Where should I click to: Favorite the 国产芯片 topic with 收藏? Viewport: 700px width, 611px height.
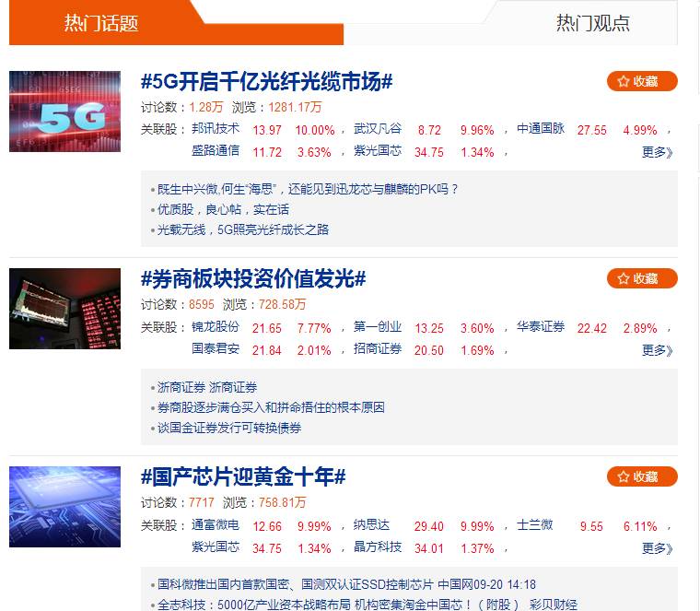point(642,476)
